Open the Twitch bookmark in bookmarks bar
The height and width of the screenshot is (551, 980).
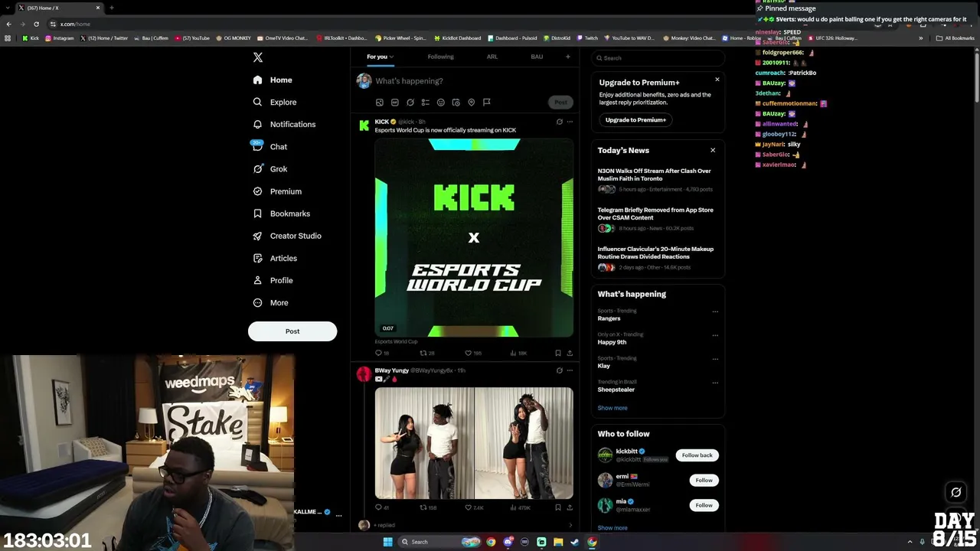coord(586,38)
